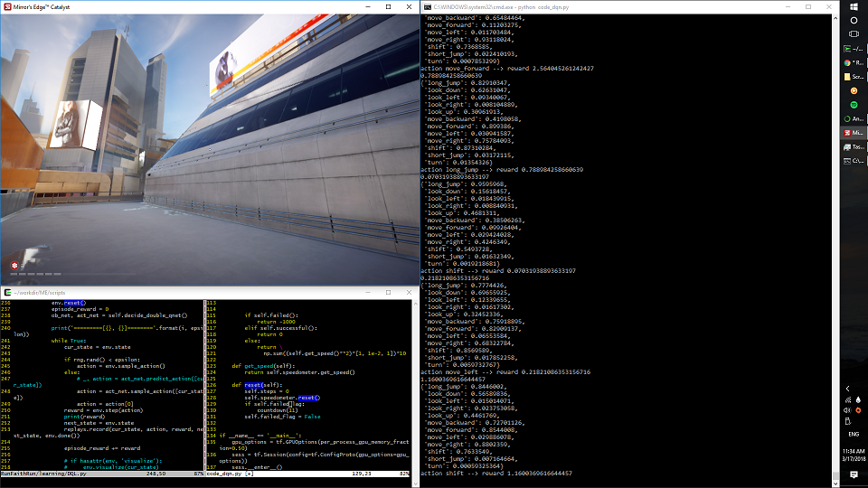
Task: Minimize the cmd.exe window
Action: [788, 6]
